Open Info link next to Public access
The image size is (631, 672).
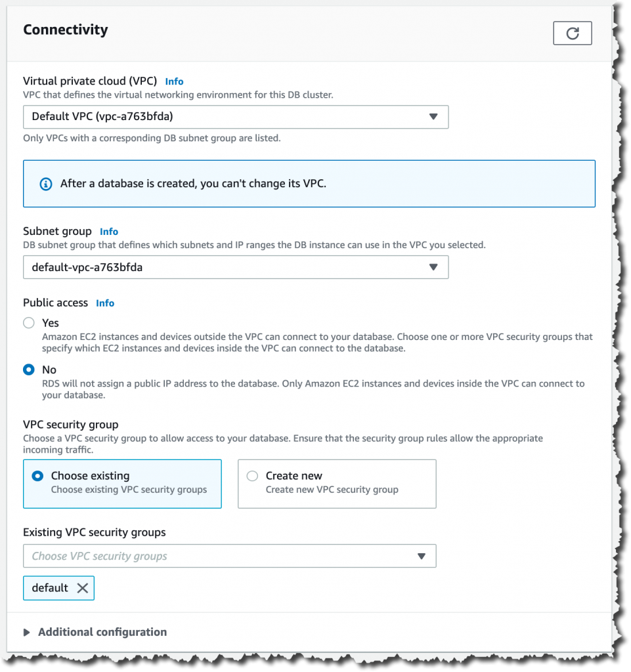[x=105, y=303]
